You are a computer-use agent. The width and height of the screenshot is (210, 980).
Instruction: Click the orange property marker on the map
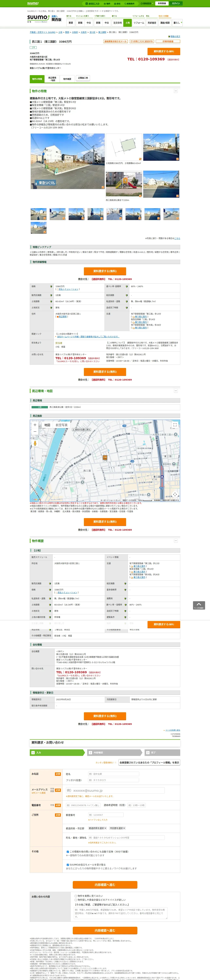[x=105, y=458]
